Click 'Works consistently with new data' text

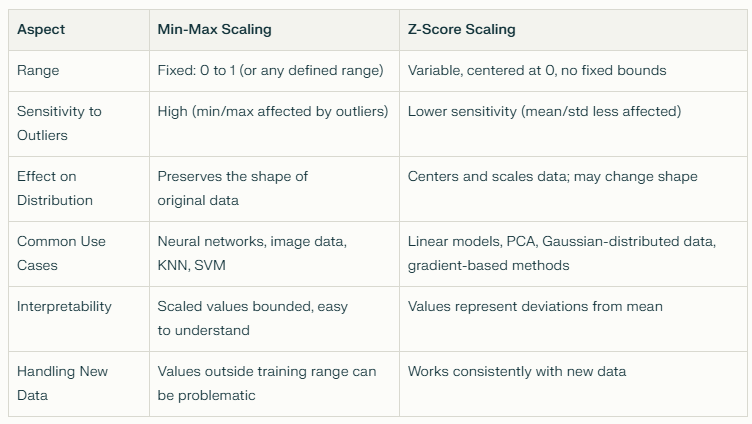pos(516,371)
